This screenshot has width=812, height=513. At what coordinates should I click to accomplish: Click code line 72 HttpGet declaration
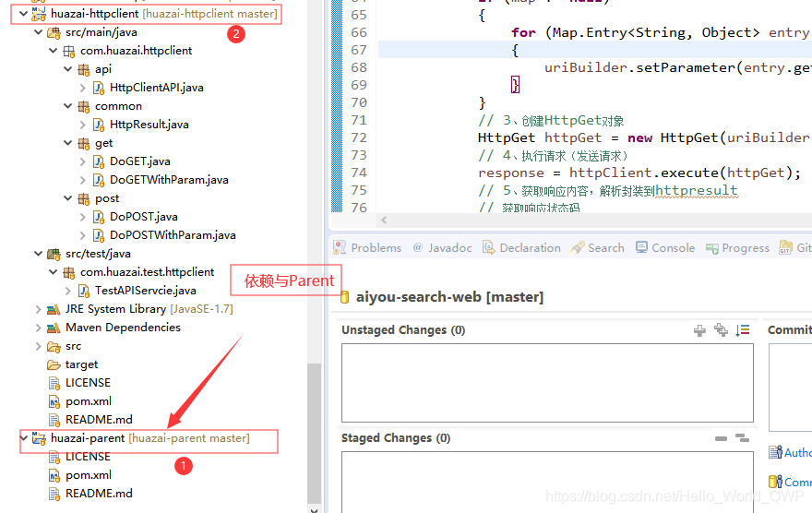(643, 137)
